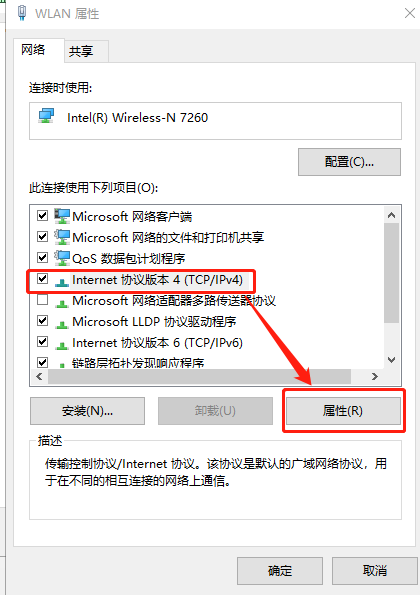Image resolution: width=420 pixels, height=595 pixels.
Task: Click the Internet 协议版本 6 protocol icon
Action: (62, 345)
